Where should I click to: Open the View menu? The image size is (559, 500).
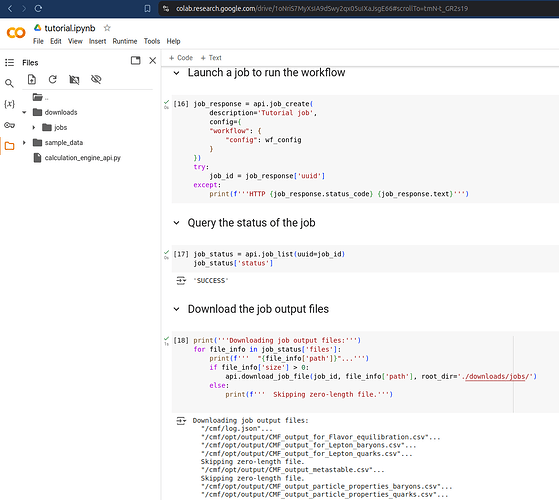tap(75, 41)
